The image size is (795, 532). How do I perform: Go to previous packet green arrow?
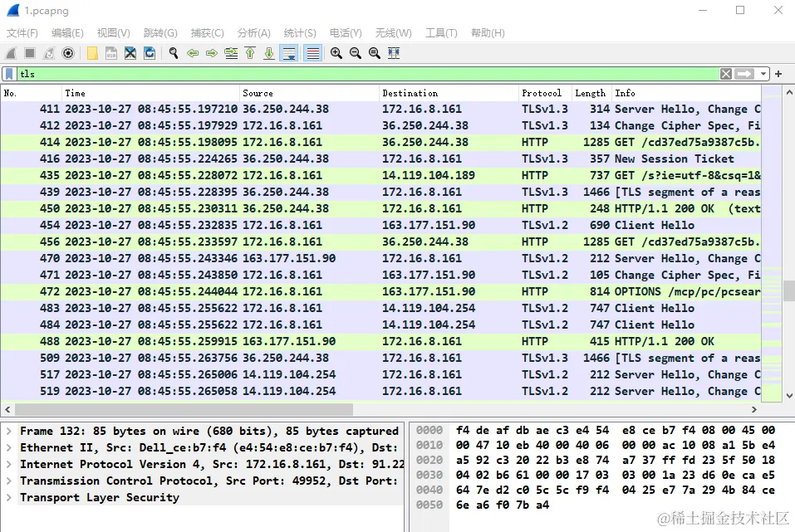click(x=193, y=53)
